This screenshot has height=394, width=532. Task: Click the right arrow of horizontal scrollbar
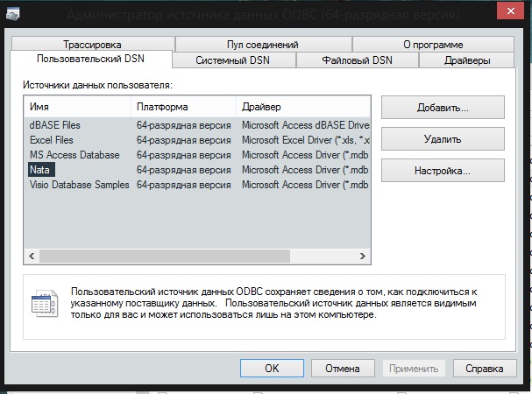(x=363, y=256)
